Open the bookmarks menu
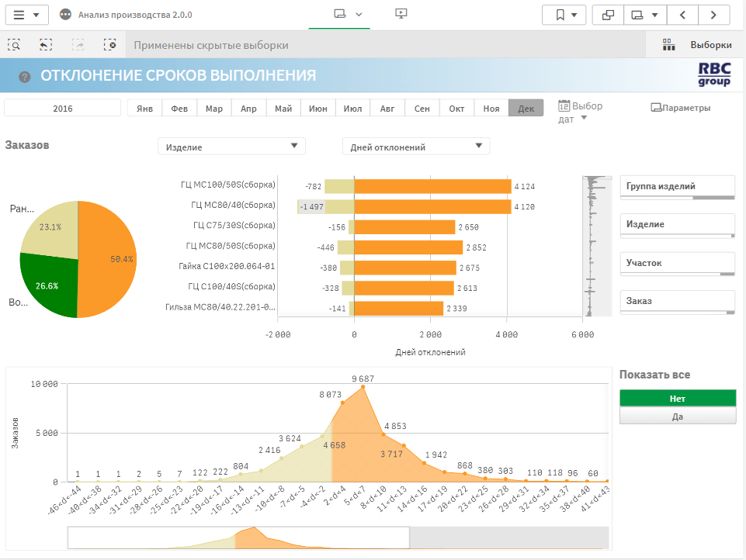The width and height of the screenshot is (746, 560). click(x=564, y=15)
